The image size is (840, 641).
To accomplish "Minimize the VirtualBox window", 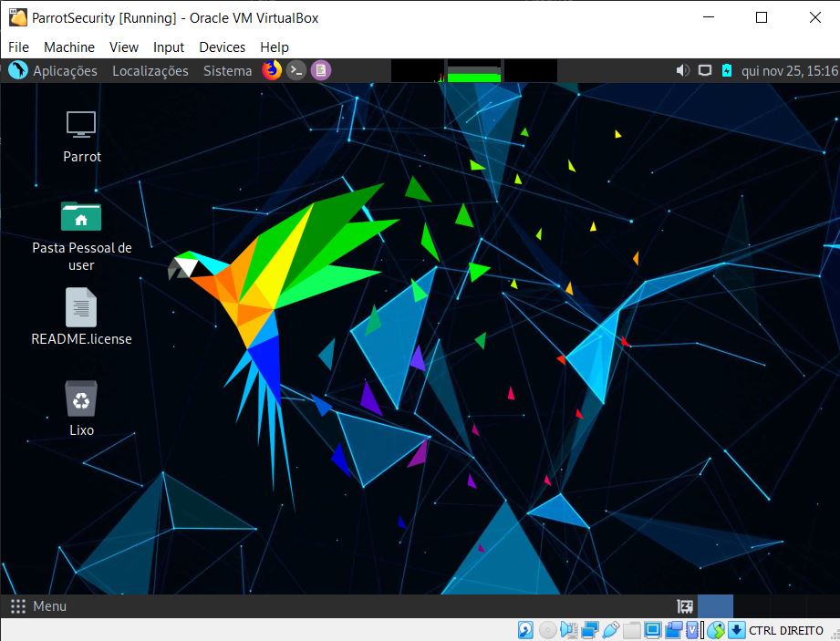I will [709, 17].
